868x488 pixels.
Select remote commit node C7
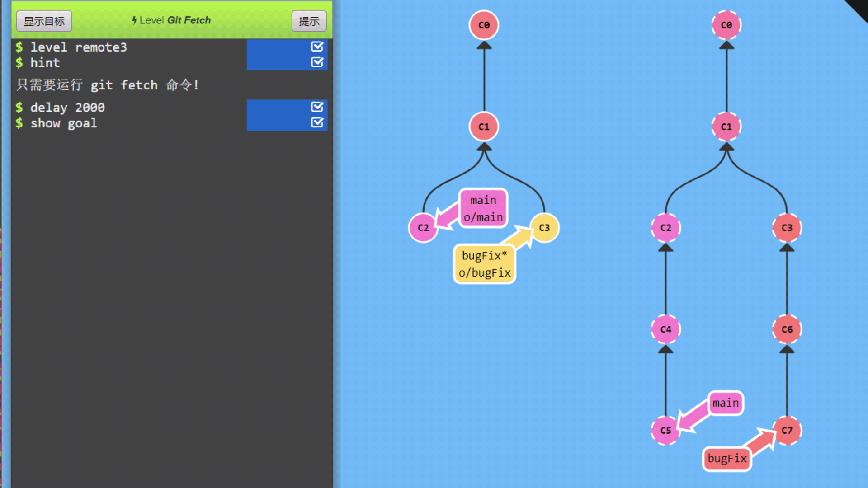click(787, 430)
